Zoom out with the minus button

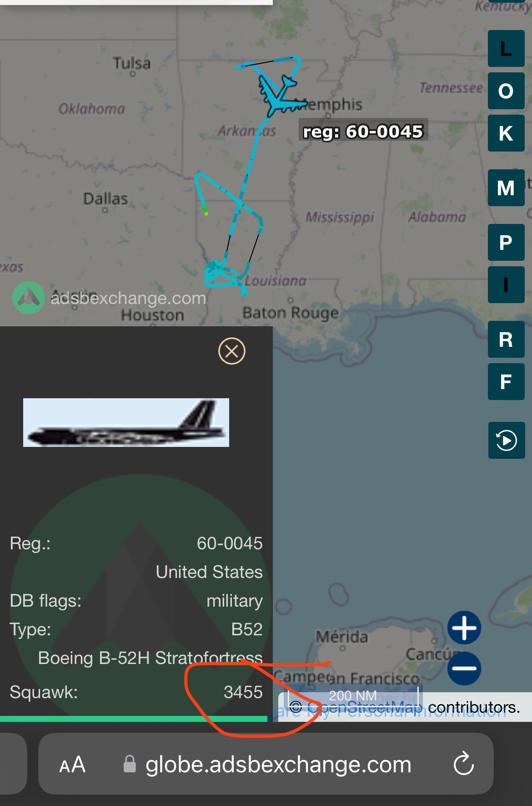464,668
